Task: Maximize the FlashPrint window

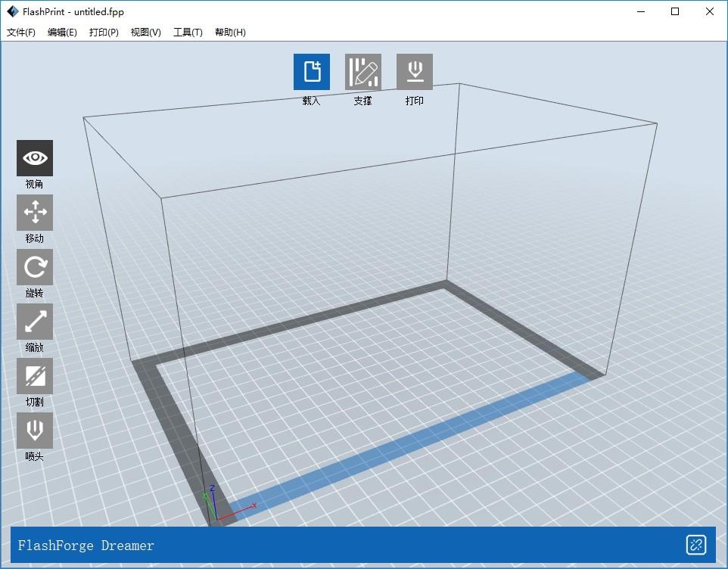Action: pyautogui.click(x=675, y=11)
